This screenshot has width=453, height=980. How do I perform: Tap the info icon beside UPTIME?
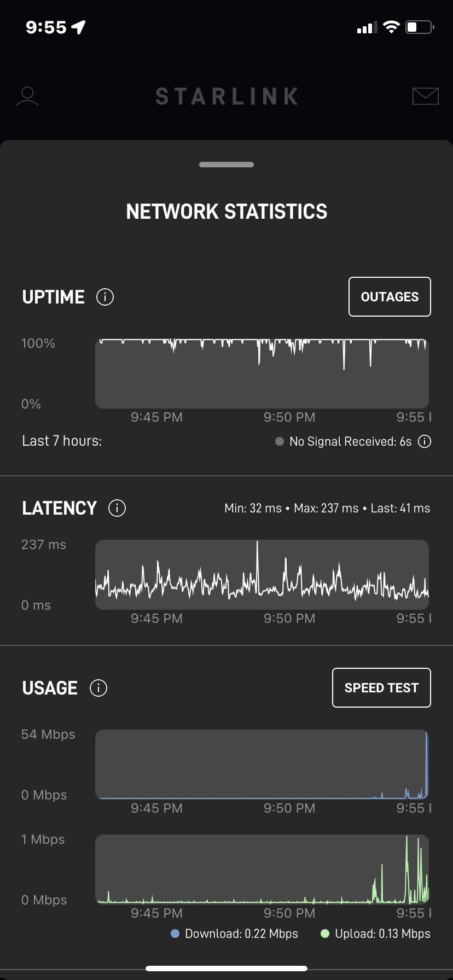[x=105, y=297]
